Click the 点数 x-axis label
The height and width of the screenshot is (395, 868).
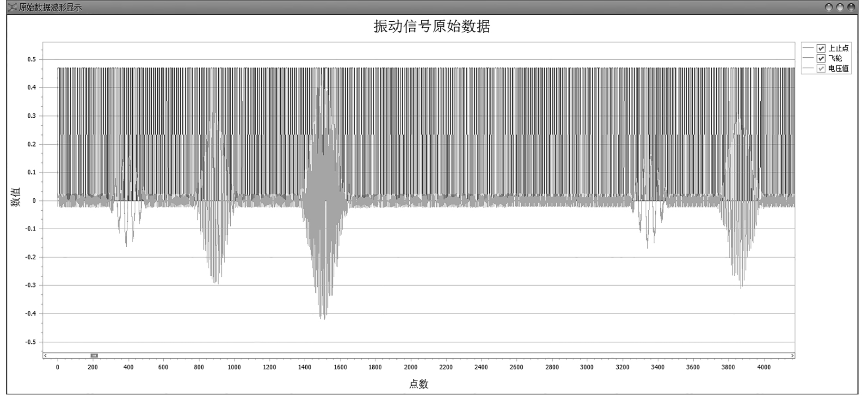pos(419,384)
